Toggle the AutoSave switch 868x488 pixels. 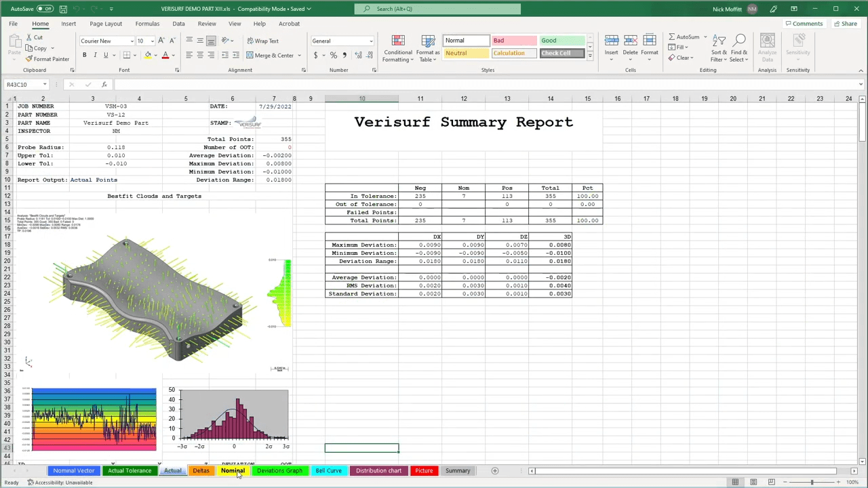[x=45, y=9]
